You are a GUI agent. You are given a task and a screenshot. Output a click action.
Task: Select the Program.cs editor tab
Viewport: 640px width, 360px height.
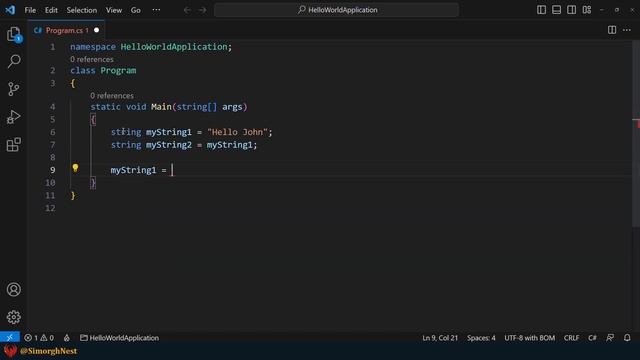click(67, 30)
